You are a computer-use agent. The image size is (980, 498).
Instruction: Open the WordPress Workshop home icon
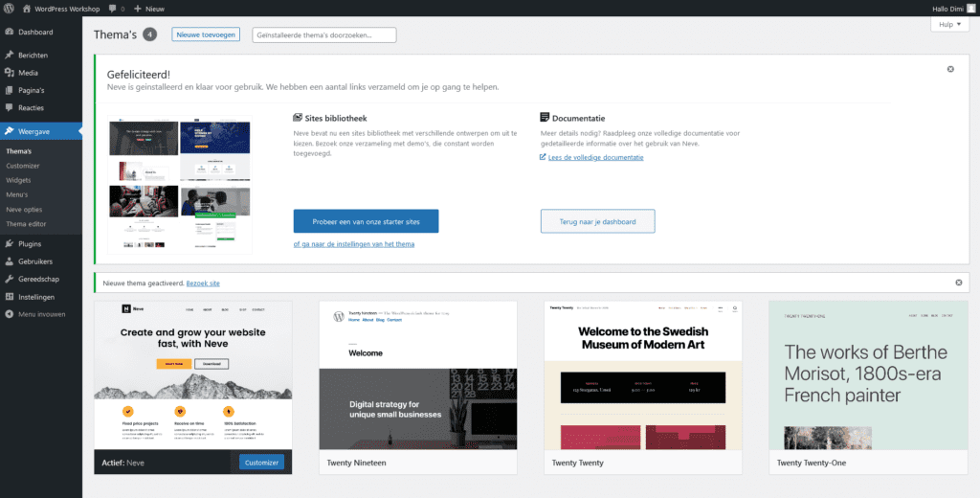[x=26, y=9]
